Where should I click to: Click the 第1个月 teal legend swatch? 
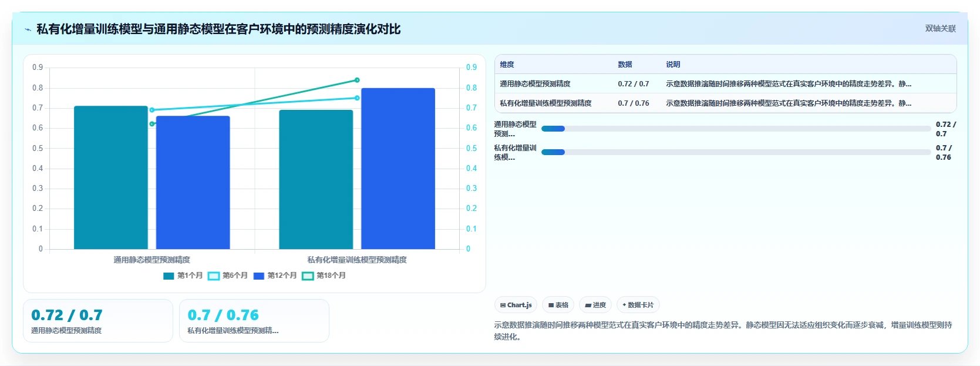coord(169,276)
